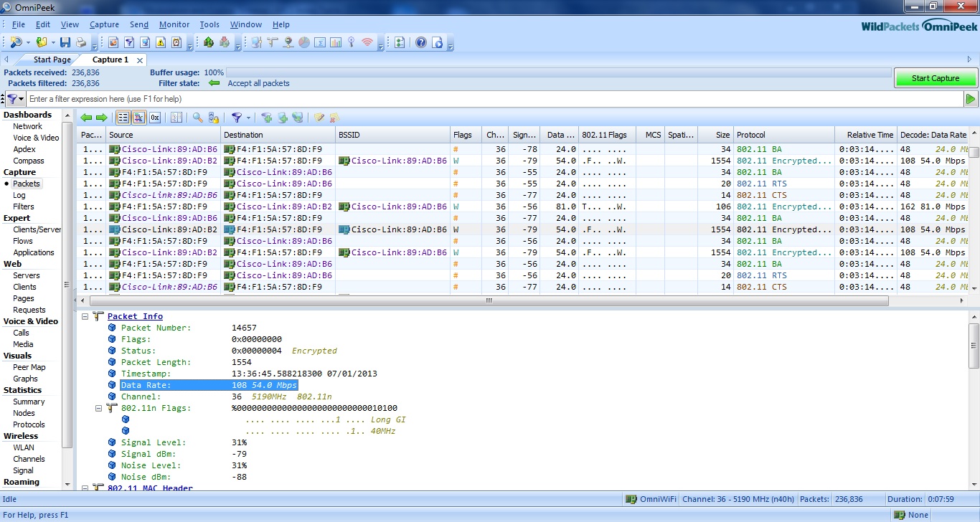Image resolution: width=980 pixels, height=522 pixels.
Task: Click the make filter funnel with plus icon
Action: coord(266,118)
